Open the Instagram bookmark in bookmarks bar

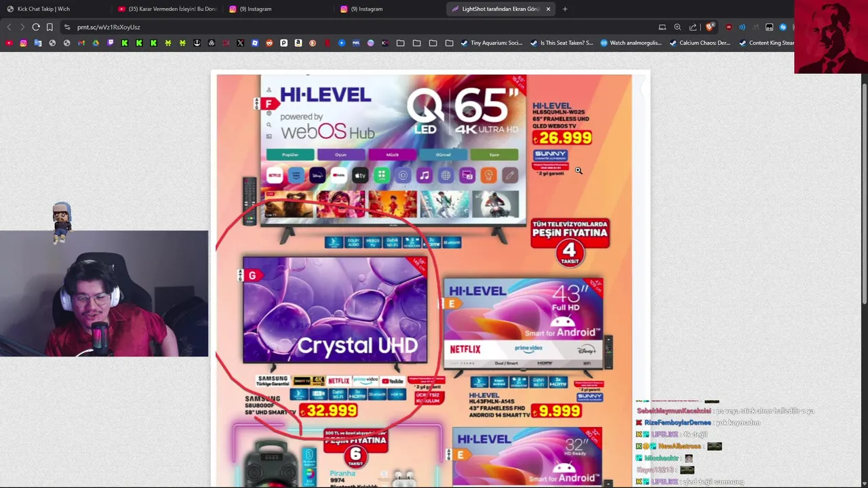pyautogui.click(x=23, y=43)
